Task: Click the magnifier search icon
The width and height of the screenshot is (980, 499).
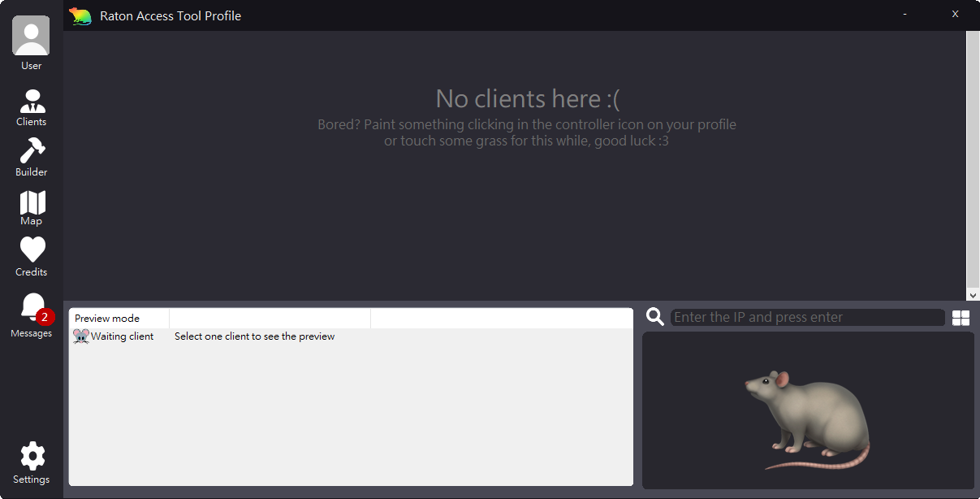Action: coord(654,317)
